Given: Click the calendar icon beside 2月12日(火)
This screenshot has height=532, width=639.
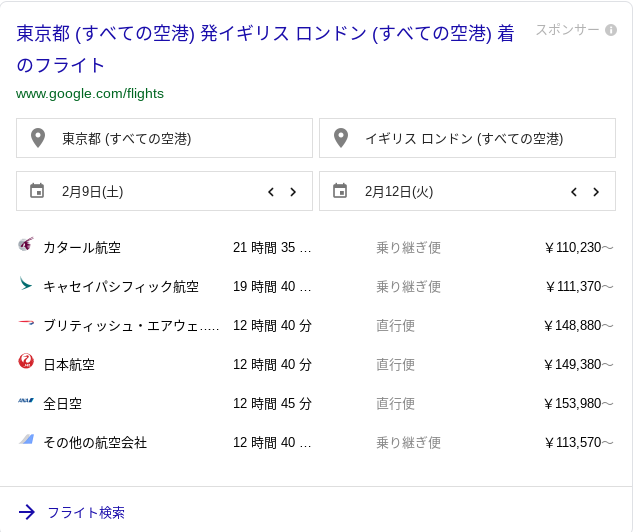Looking at the screenshot, I should [340, 191].
